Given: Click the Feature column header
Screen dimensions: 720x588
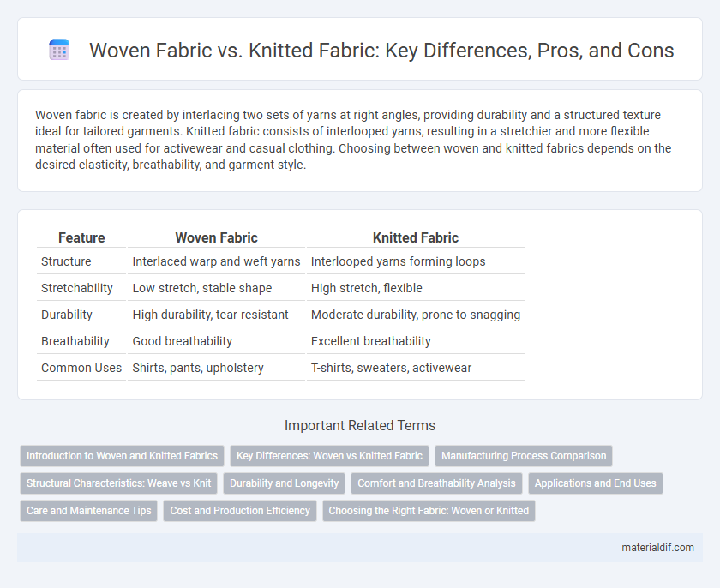Looking at the screenshot, I should 81,237.
